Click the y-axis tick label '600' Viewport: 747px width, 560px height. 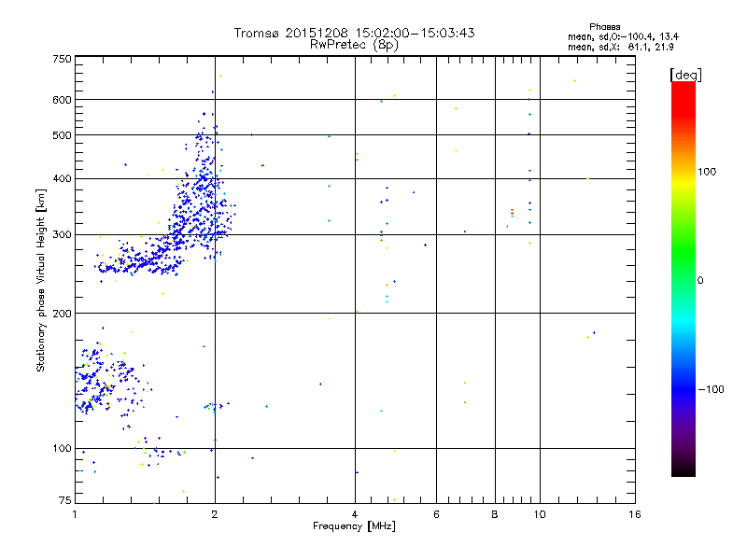[62, 100]
